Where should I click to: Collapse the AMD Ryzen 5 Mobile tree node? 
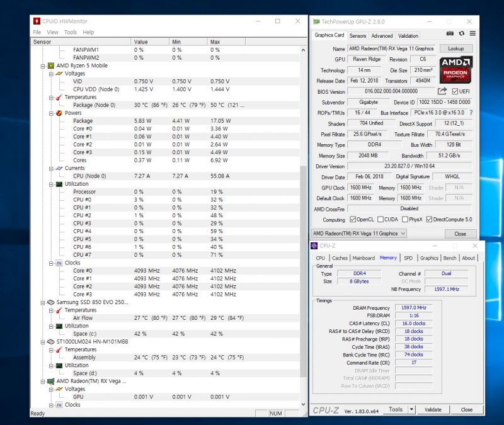43,66
